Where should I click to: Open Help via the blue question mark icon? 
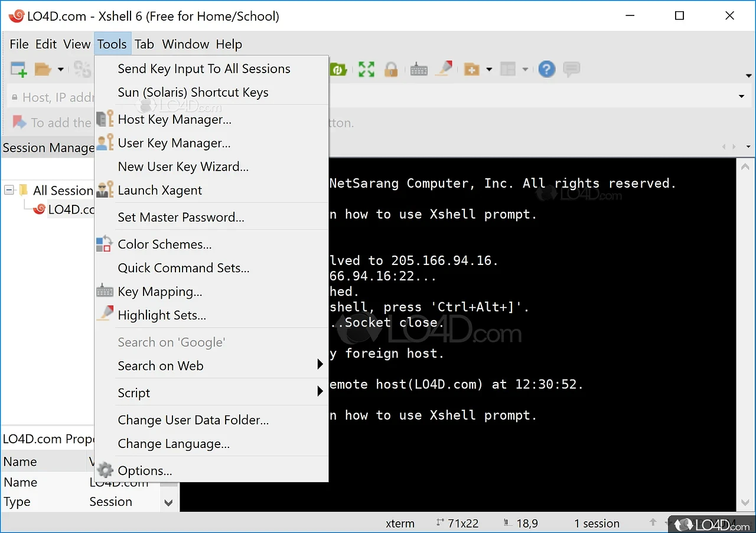point(547,70)
